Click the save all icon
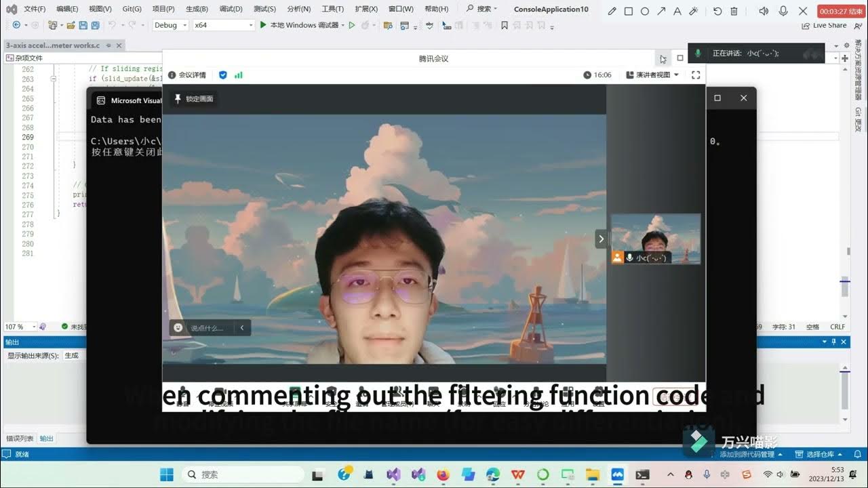 (94, 25)
